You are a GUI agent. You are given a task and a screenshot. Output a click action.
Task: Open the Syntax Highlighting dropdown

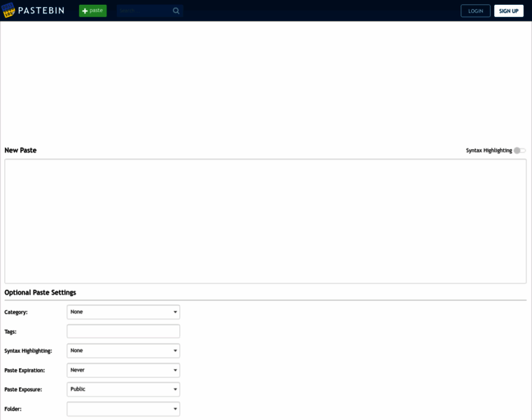point(123,351)
